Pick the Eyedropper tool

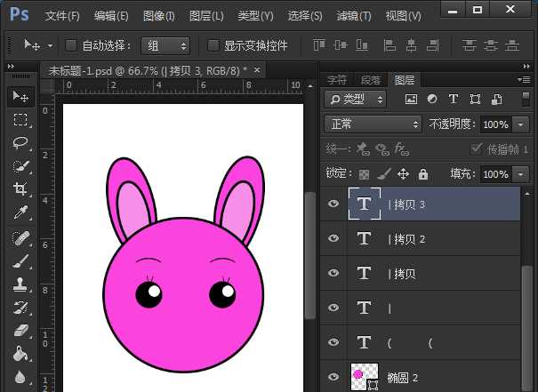pos(20,212)
